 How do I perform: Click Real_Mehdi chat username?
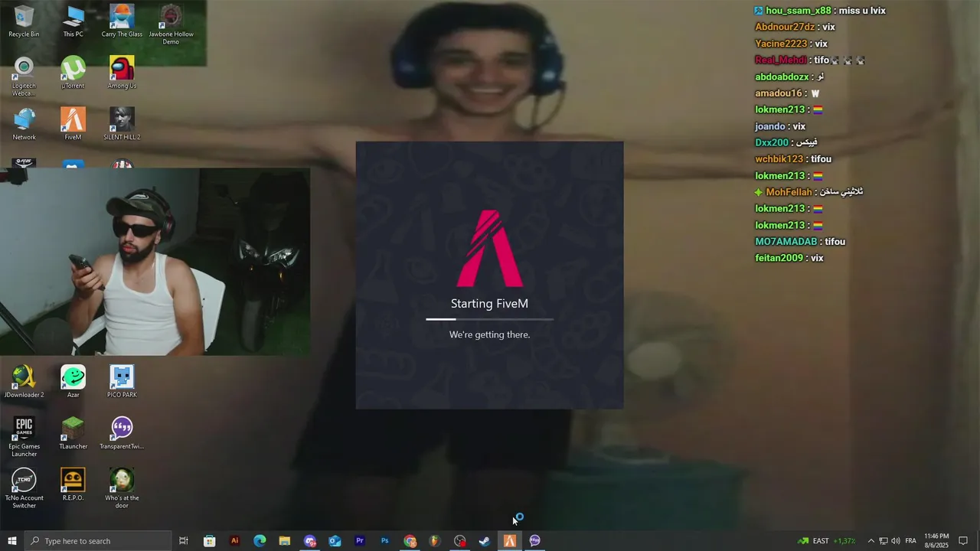tap(781, 60)
